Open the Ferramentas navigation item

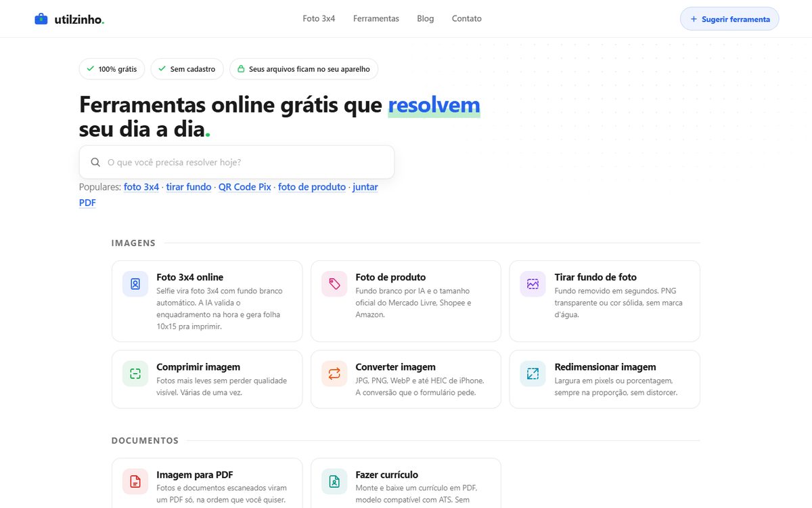click(x=376, y=19)
